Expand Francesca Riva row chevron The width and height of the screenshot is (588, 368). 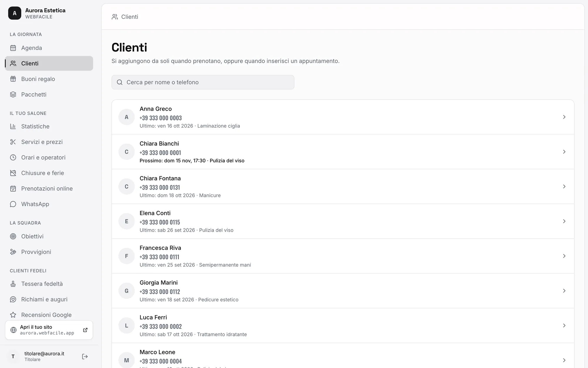pyautogui.click(x=564, y=256)
